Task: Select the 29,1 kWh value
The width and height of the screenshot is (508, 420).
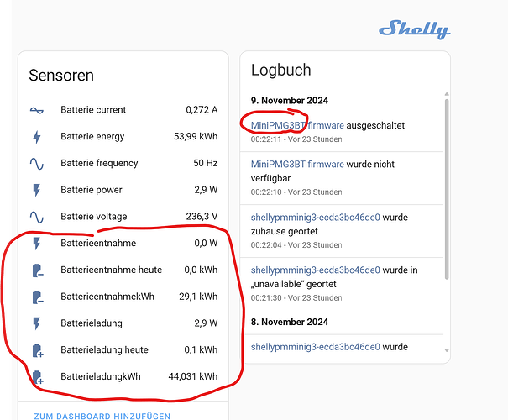Action: 198,297
